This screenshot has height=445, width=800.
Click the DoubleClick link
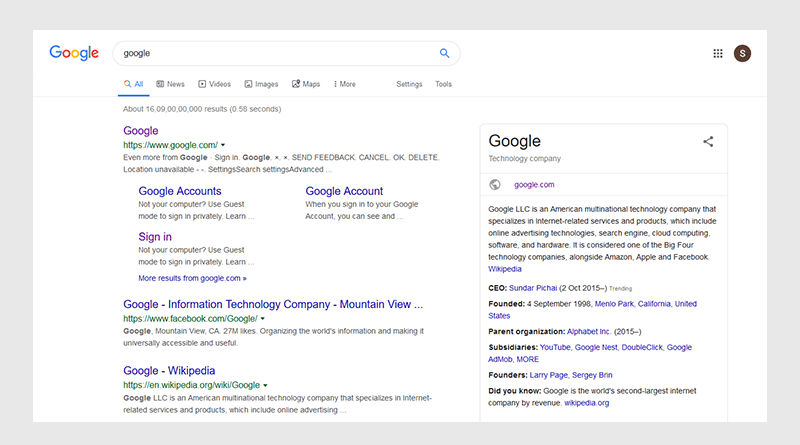(642, 347)
